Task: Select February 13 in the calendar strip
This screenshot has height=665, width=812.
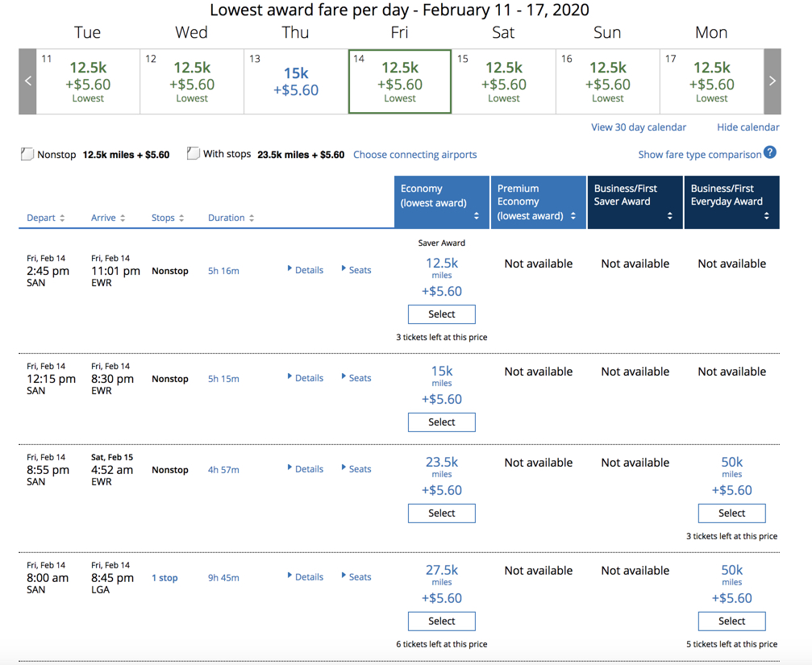Action: (295, 81)
